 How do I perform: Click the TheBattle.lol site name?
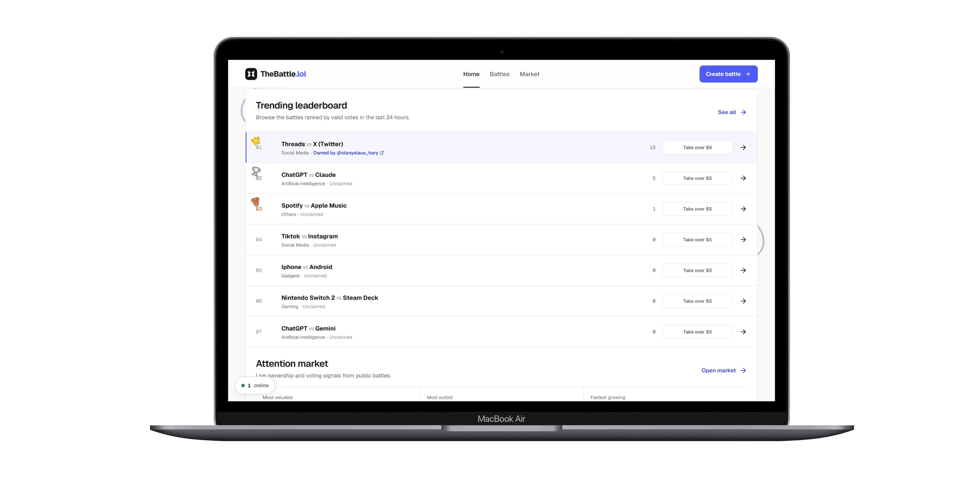click(283, 74)
